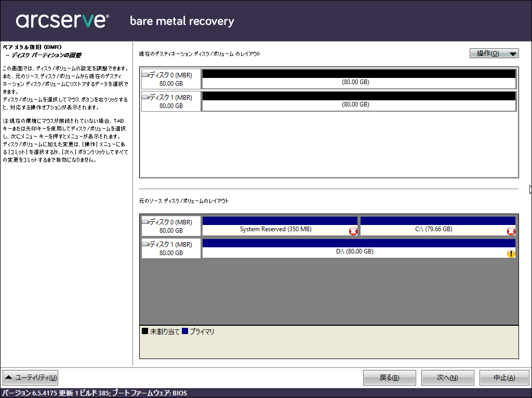Click the black 未割り当て legend swatch
The width and height of the screenshot is (532, 398).
[145, 331]
